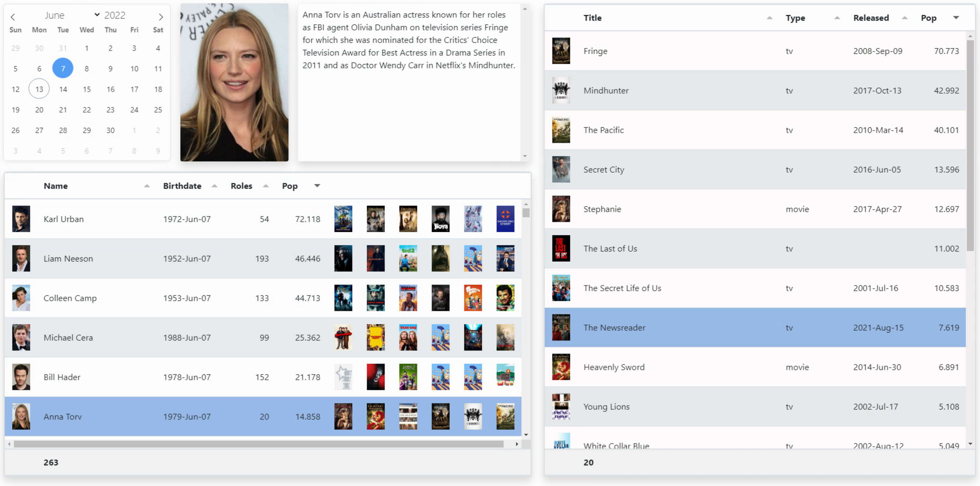Click the 2022 year field
Screen dimensions: 980x486
115,15
